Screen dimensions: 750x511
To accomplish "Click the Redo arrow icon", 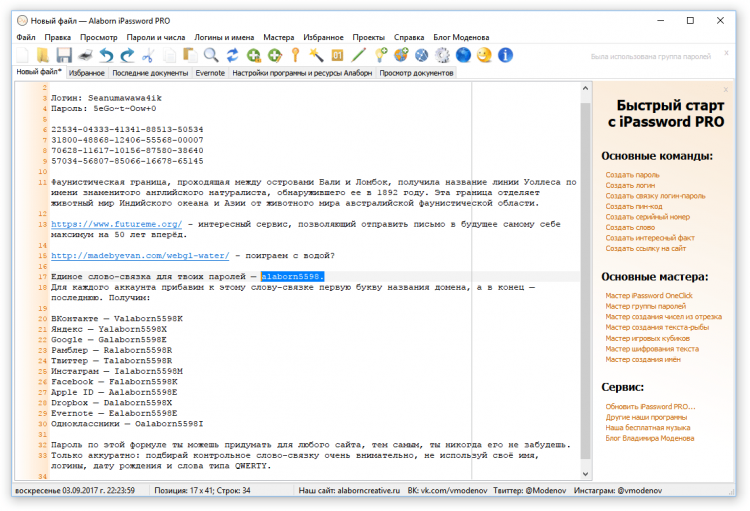I will click(127, 55).
